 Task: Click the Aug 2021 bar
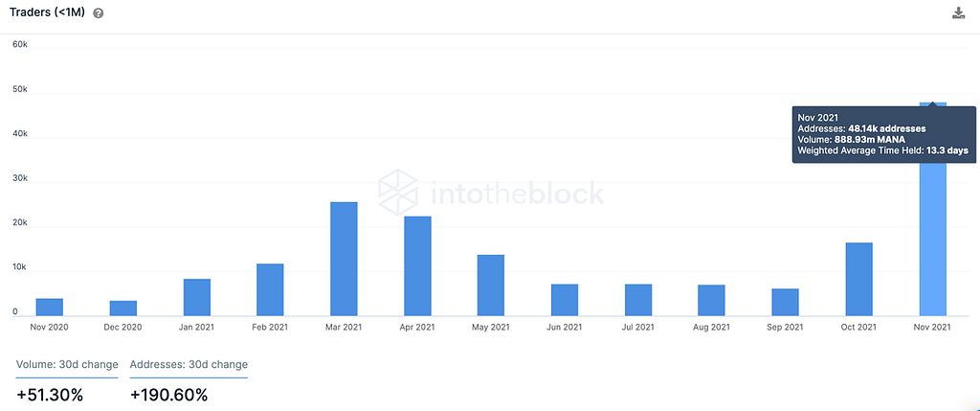point(711,300)
